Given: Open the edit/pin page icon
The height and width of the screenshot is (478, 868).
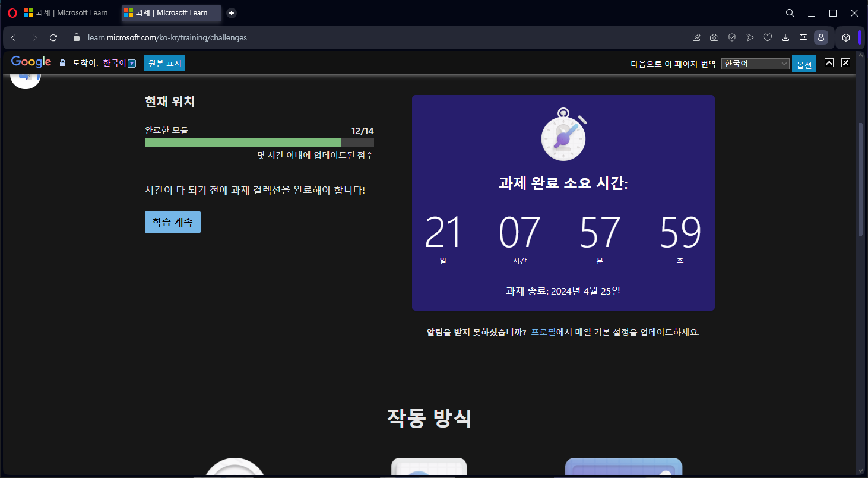Looking at the screenshot, I should tap(696, 37).
